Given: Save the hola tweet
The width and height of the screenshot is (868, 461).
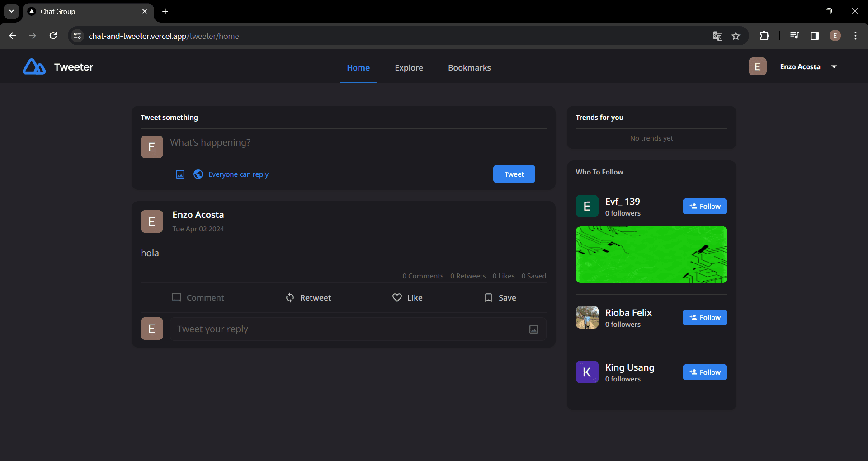Looking at the screenshot, I should (500, 298).
